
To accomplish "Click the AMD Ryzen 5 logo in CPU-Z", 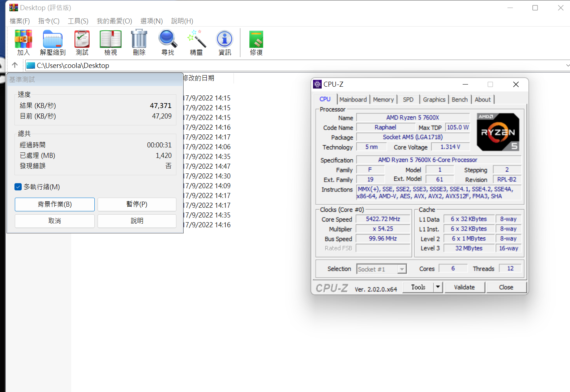I will point(498,132).
